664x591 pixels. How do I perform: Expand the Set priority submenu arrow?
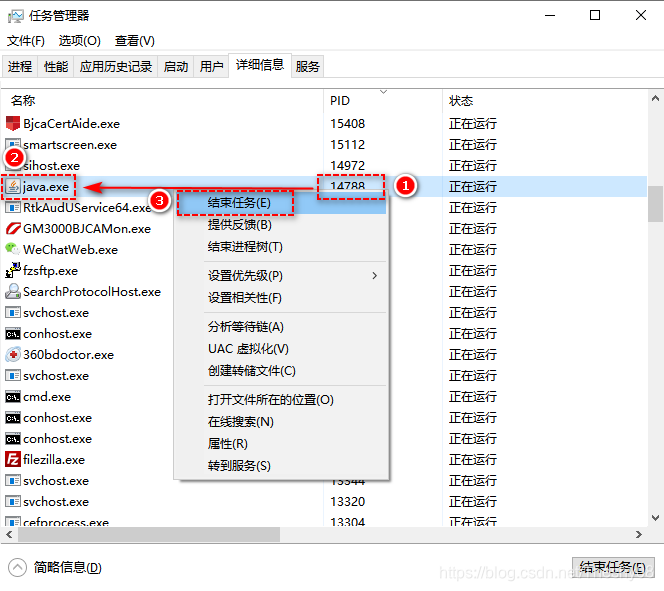(374, 276)
